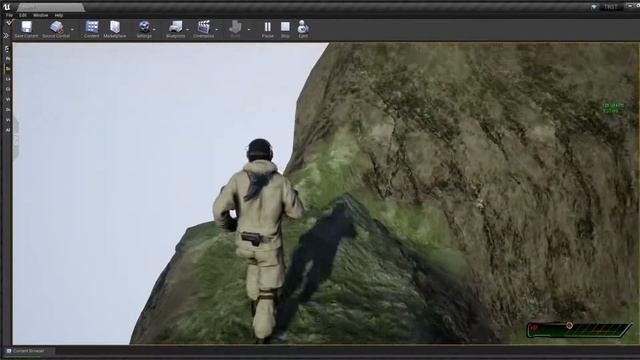This screenshot has width=640, height=360.
Task: Select the Lights category in left sidebar
Action: [8, 78]
